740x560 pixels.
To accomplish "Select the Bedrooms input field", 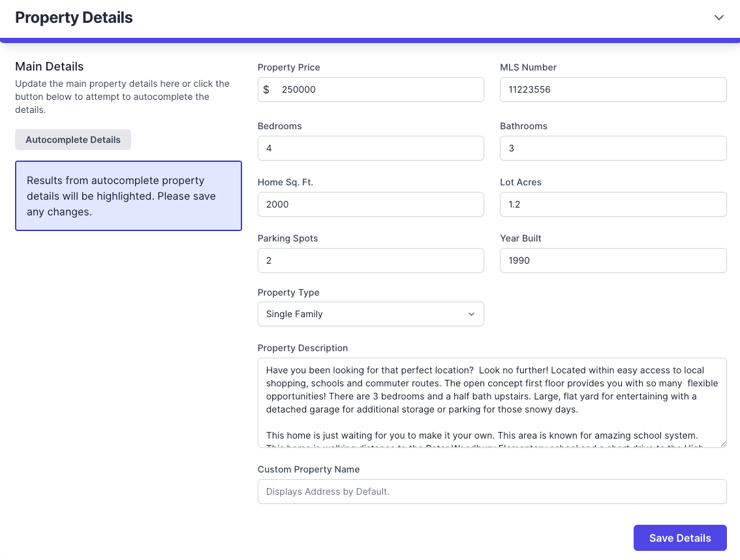I will [371, 148].
